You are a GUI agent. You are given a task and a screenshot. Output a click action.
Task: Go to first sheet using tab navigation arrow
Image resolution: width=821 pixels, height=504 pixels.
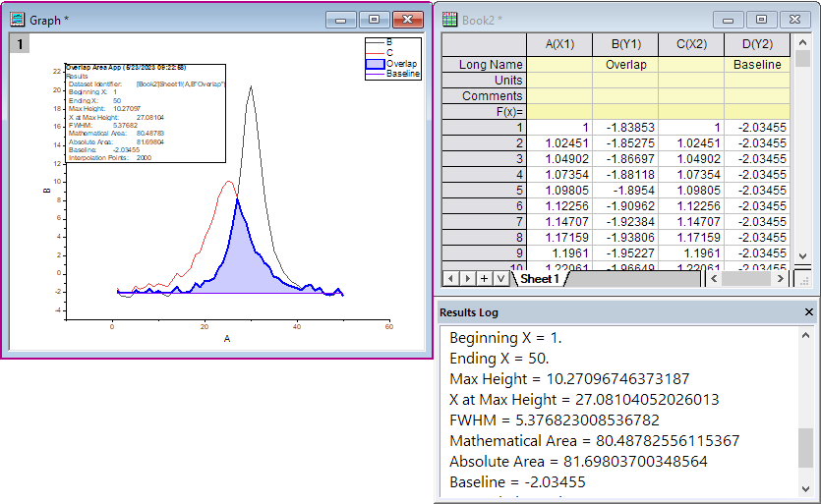(x=451, y=279)
